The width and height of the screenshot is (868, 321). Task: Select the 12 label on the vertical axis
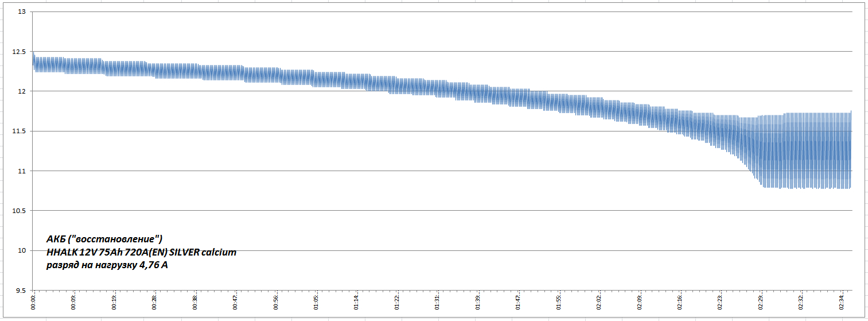23,91
